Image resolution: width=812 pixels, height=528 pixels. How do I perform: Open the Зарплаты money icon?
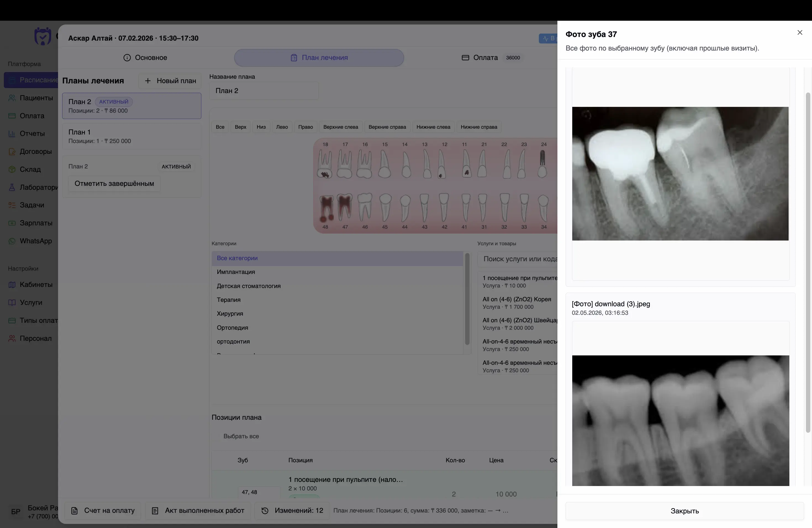tap(12, 223)
